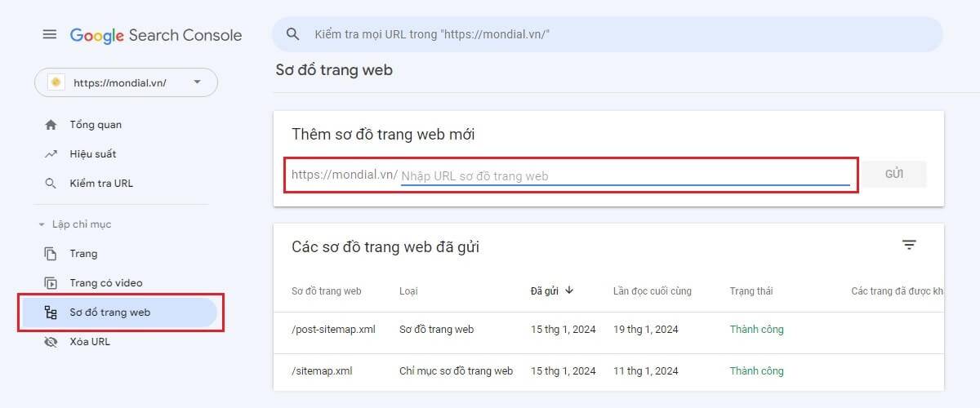Click the Hiệu suất trend icon
This screenshot has height=408, width=980.
[51, 153]
